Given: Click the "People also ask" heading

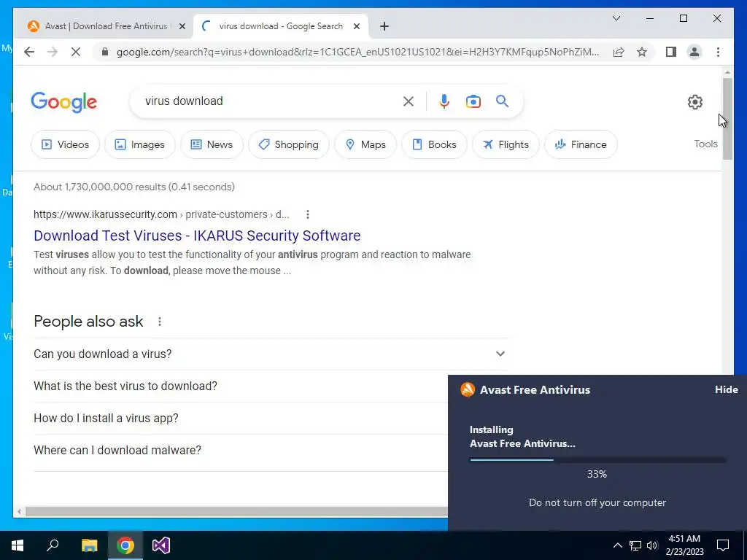Looking at the screenshot, I should coord(88,322).
